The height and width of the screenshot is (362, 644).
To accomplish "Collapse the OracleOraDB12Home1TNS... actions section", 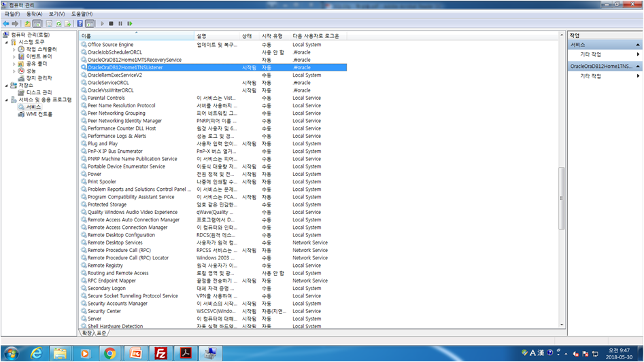I will pyautogui.click(x=638, y=66).
